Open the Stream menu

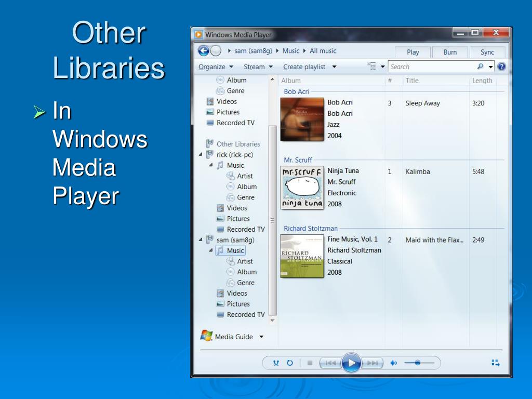258,67
